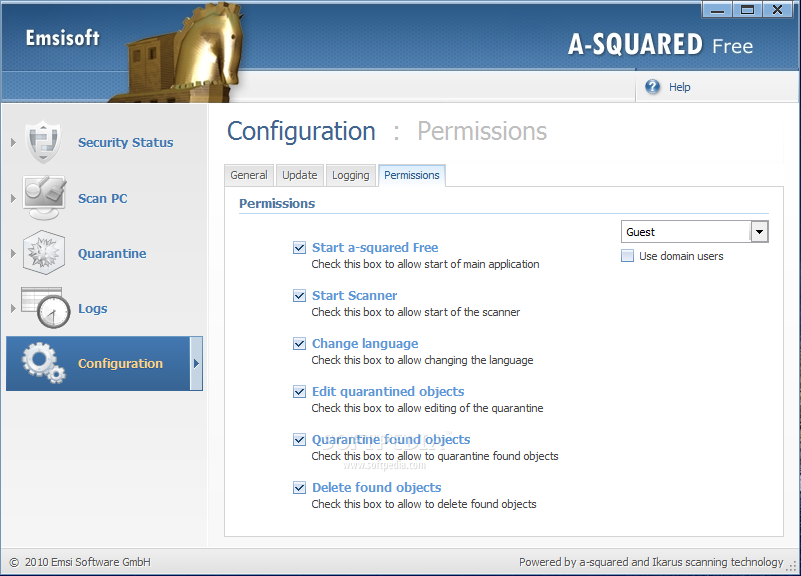The width and height of the screenshot is (801, 576).
Task: Switch to the Update tab
Action: (x=300, y=175)
